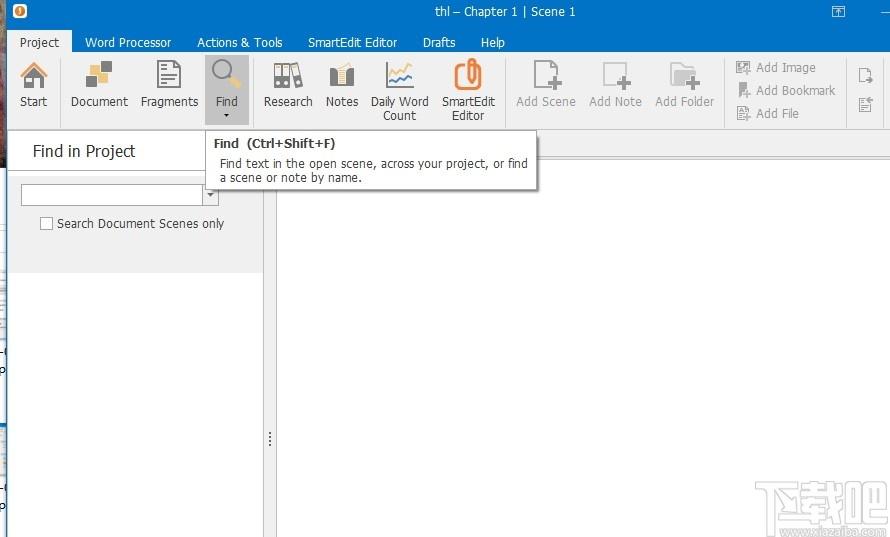Open the SmartEdit Editor ribbon tab

352,43
